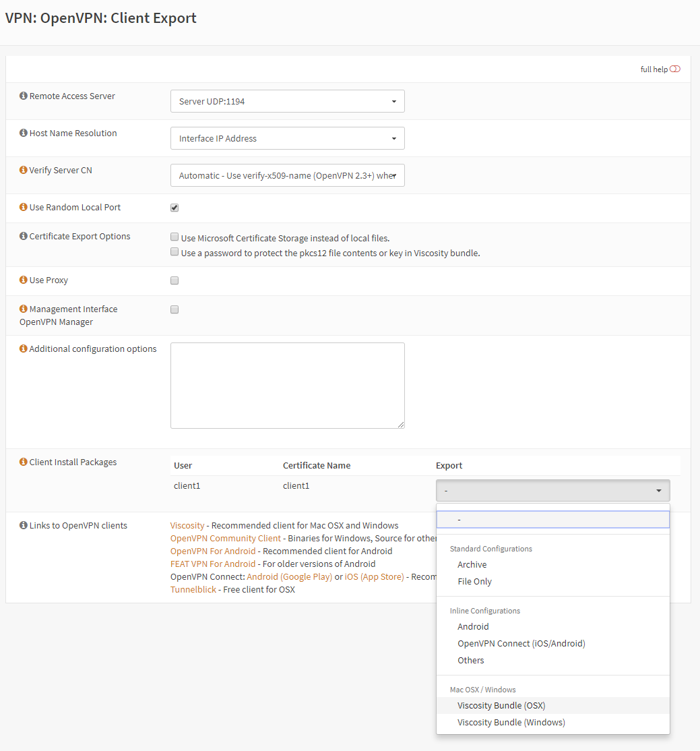Open the OpenVPN Community Client link

pos(225,539)
